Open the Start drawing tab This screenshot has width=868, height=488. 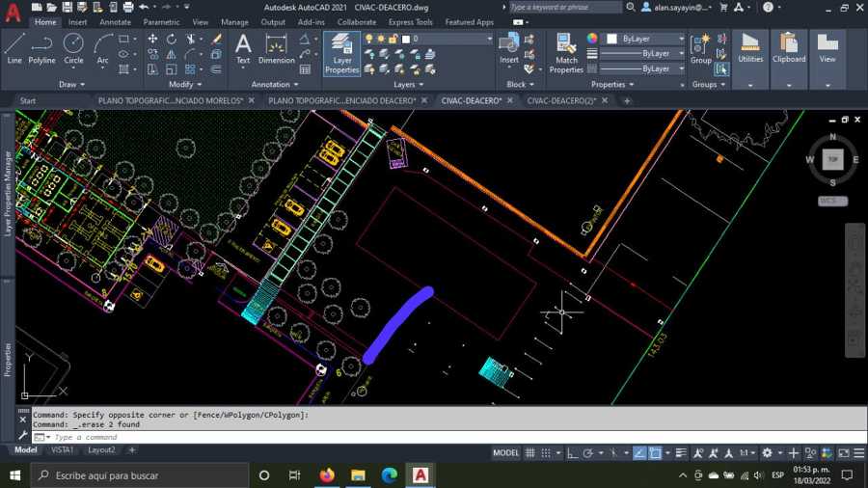click(x=28, y=100)
